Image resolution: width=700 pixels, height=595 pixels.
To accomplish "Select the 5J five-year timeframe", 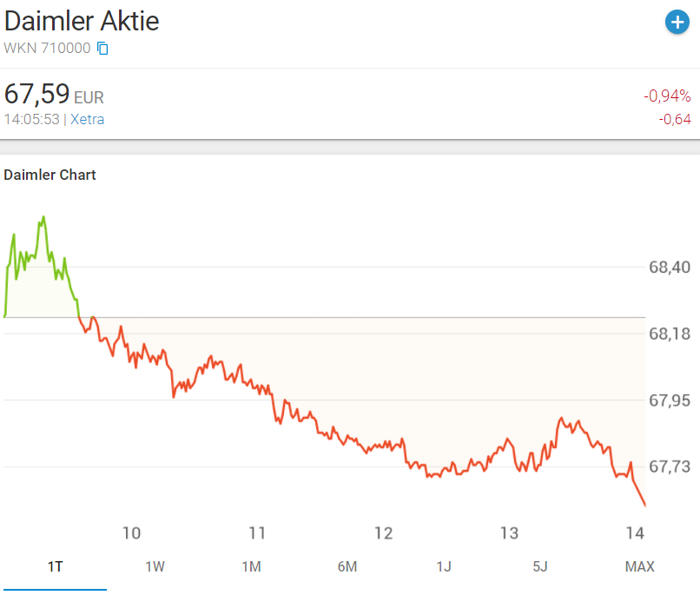I will pos(542,566).
